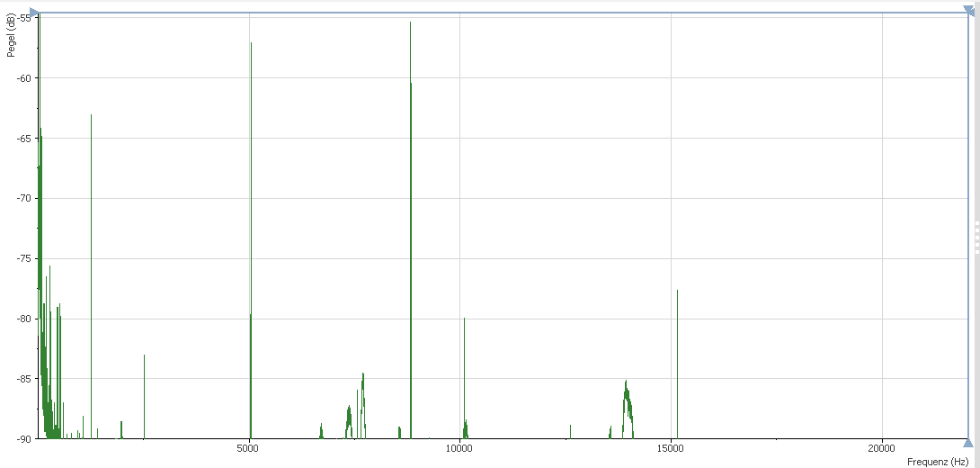Click the tallest spectrum peak near 8800 Hz

click(x=411, y=230)
